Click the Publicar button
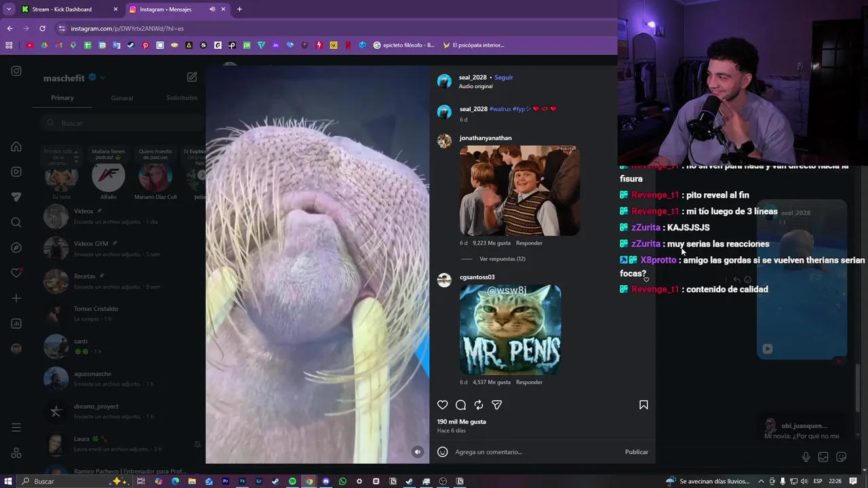 [636, 452]
